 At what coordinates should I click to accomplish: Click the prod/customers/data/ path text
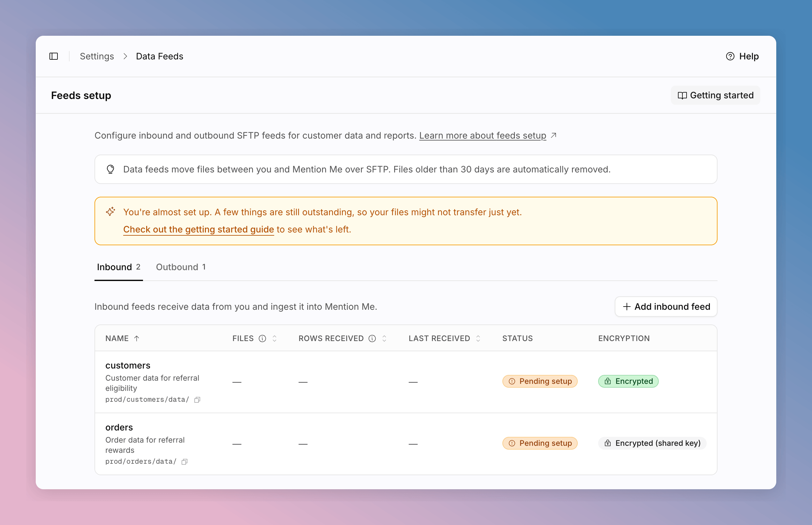coord(147,399)
